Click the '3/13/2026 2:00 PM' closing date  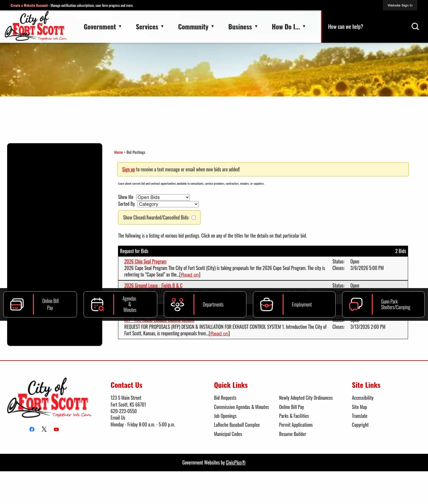pos(368,327)
